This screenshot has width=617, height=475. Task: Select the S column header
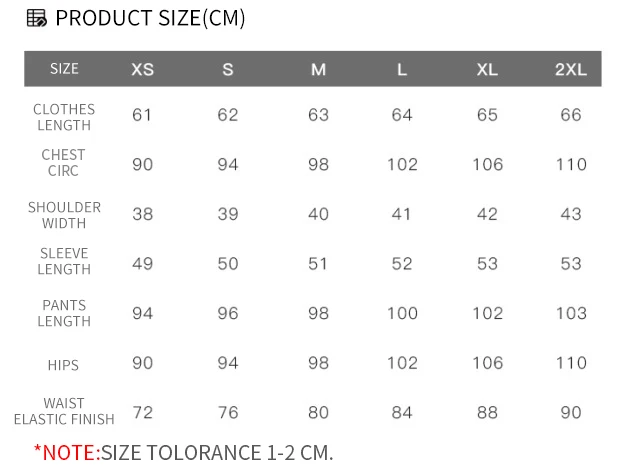pos(228,70)
